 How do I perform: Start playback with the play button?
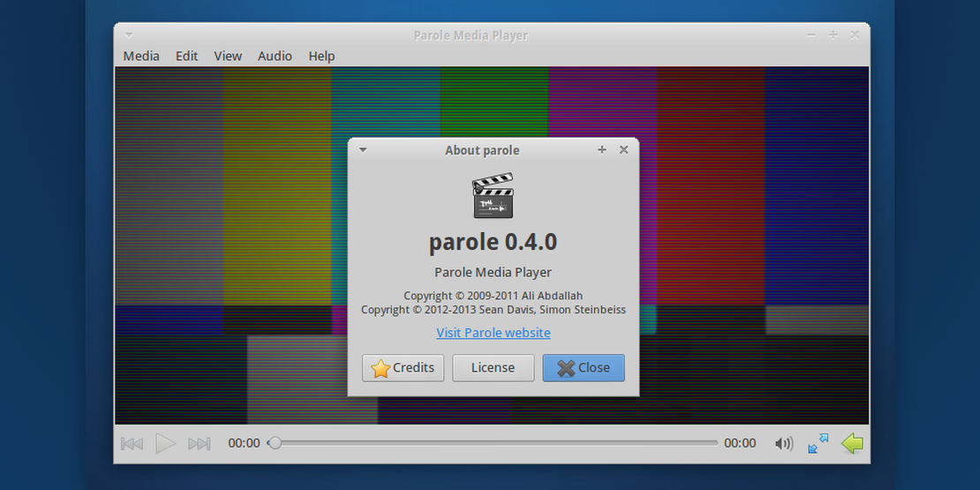(166, 444)
